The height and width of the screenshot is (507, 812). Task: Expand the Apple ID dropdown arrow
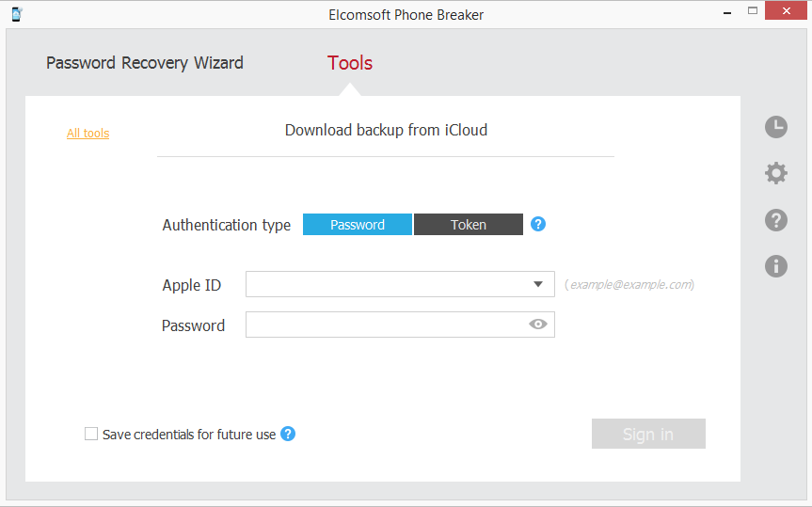tap(538, 284)
